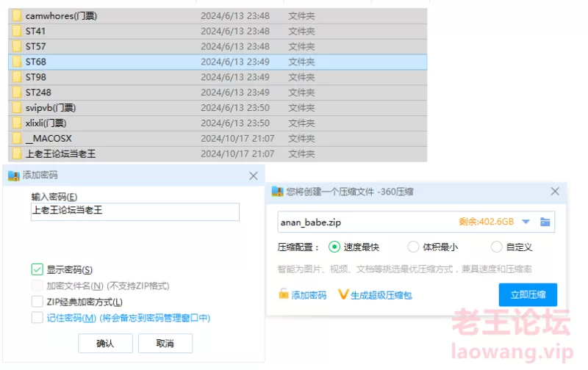This screenshot has height=370, width=588.
Task: Click the 360压缩 app icon in the create-archive title bar
Action: tap(278, 192)
